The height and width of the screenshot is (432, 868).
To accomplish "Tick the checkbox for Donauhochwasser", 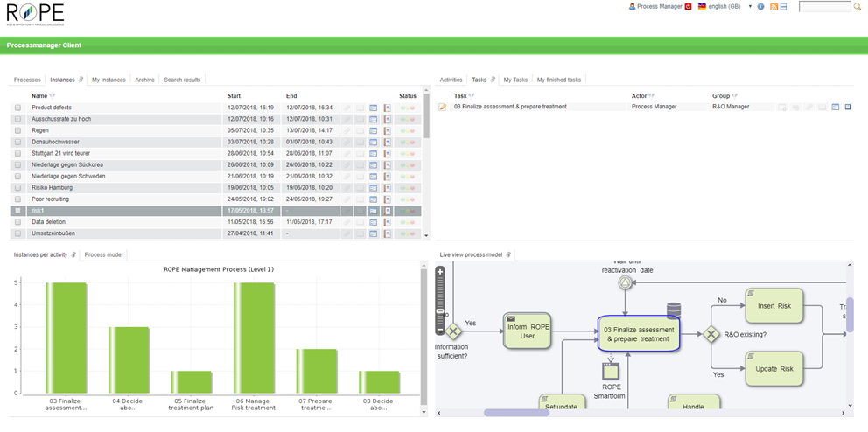I will click(17, 143).
